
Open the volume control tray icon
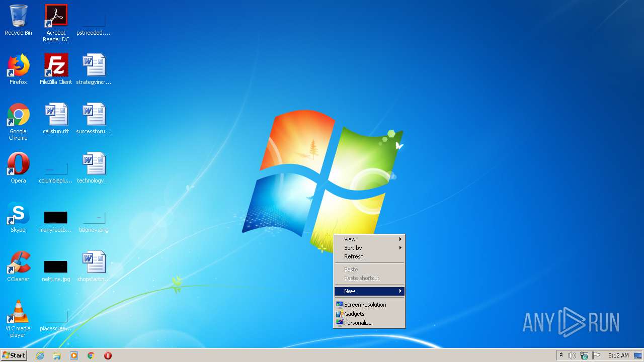(x=572, y=355)
